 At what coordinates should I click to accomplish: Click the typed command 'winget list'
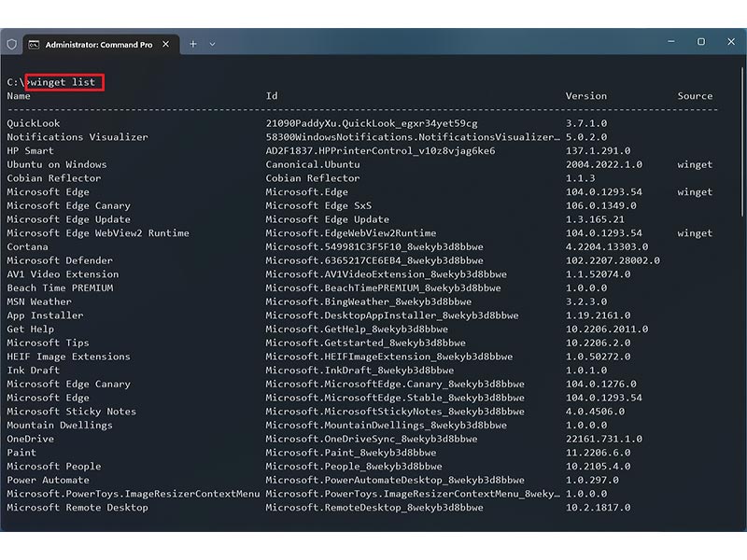63,82
